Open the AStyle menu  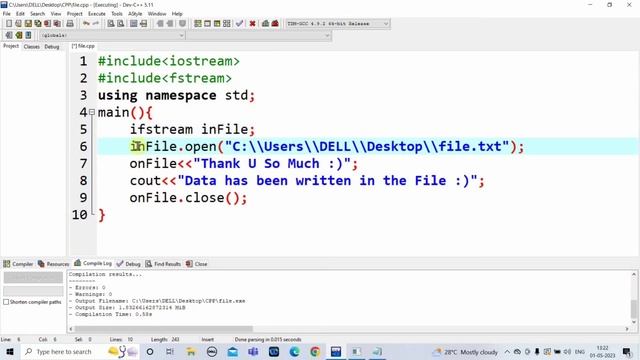[x=135, y=14]
